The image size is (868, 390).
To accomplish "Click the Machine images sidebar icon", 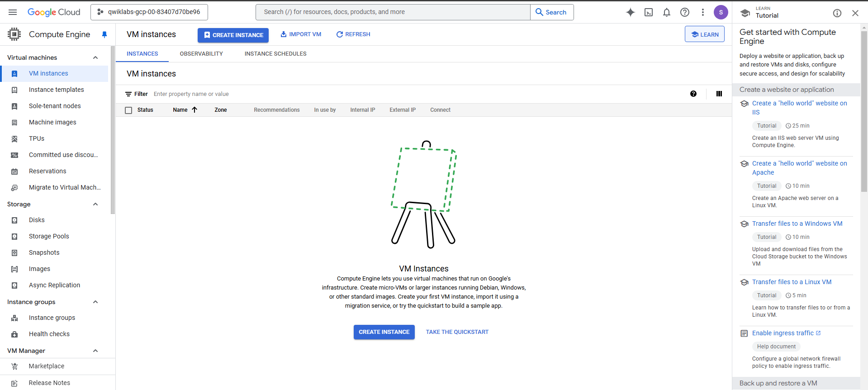I will [x=14, y=123].
